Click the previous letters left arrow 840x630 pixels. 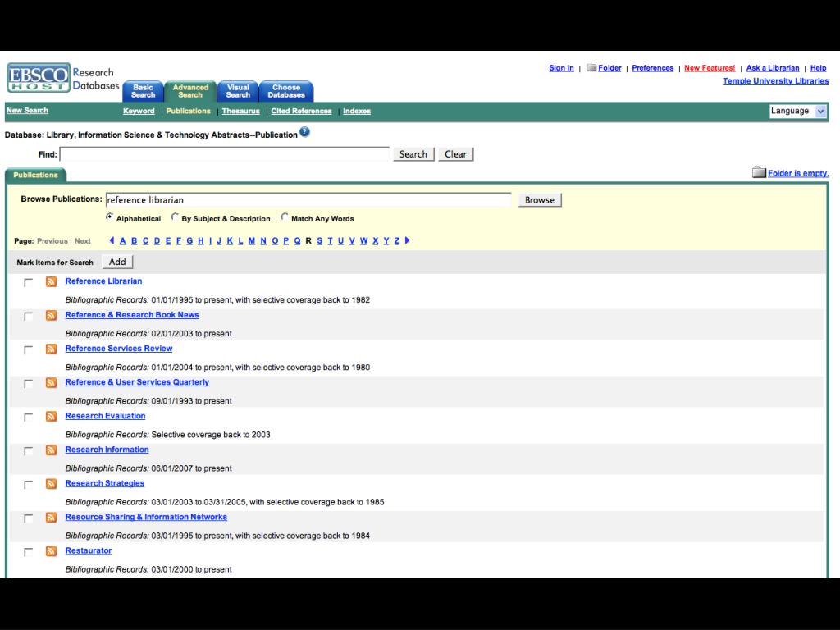click(x=112, y=240)
